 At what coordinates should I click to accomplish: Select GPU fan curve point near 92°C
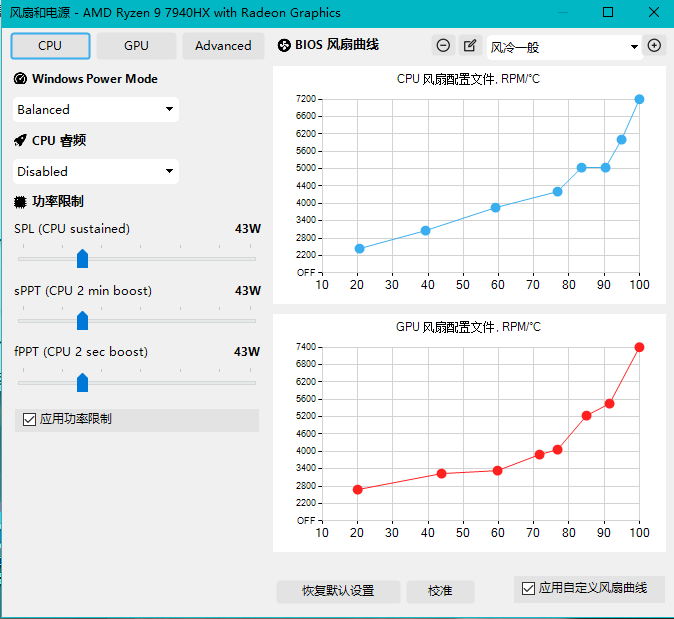coord(609,404)
